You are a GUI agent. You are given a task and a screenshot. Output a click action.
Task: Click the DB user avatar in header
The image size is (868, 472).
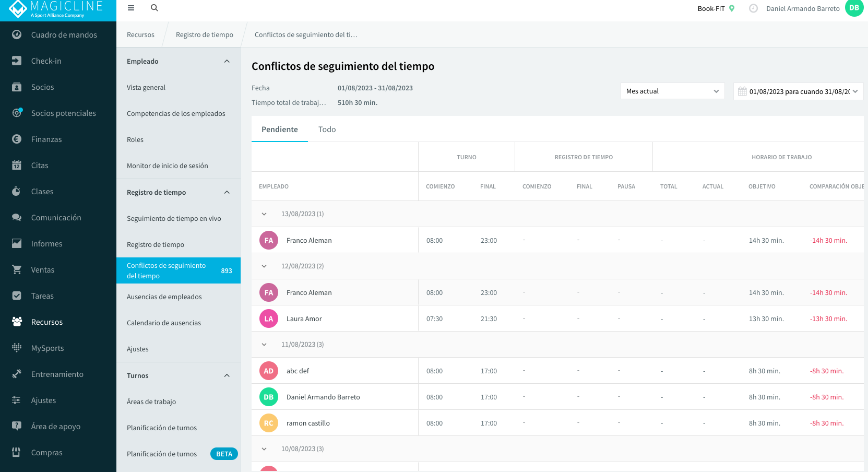coord(854,8)
